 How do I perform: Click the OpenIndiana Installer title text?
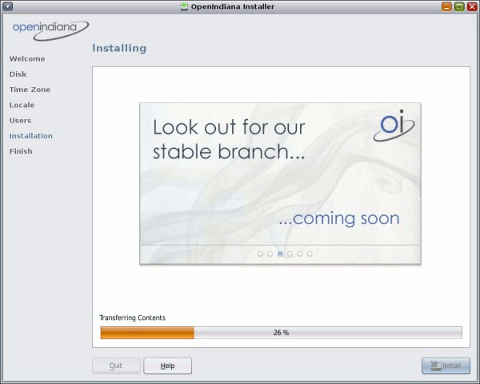click(x=232, y=6)
